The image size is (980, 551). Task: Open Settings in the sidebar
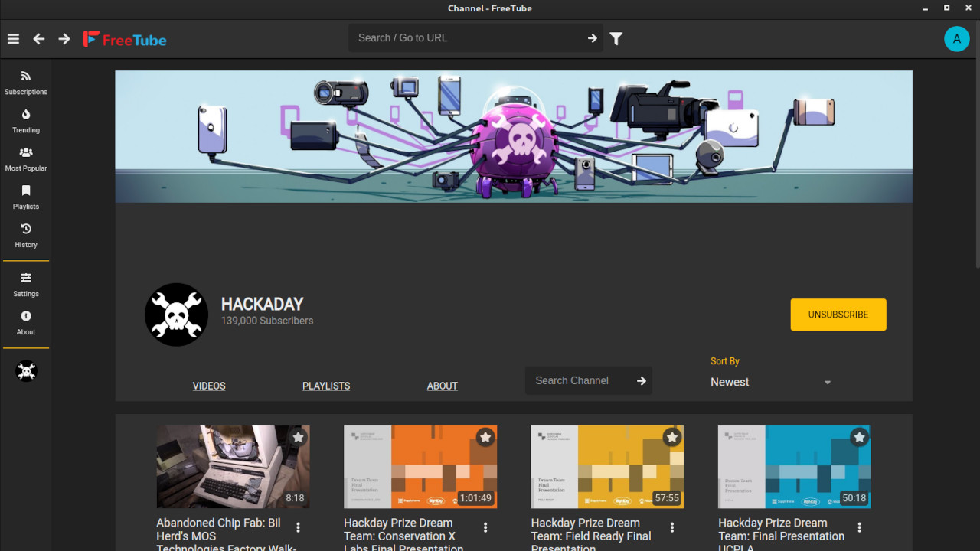[x=26, y=285]
